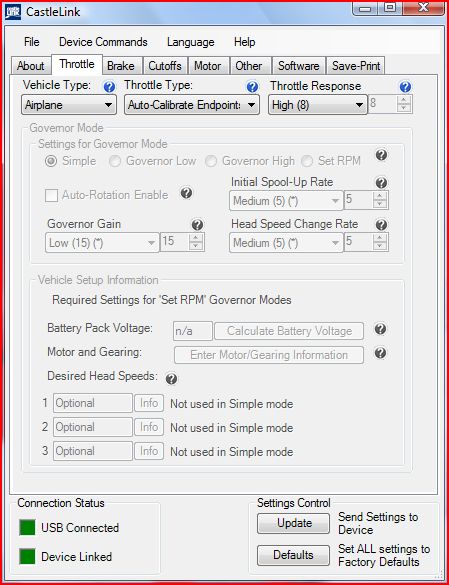This screenshot has height=585, width=449.
Task: Select the Governor Low radio button
Action: 116,162
